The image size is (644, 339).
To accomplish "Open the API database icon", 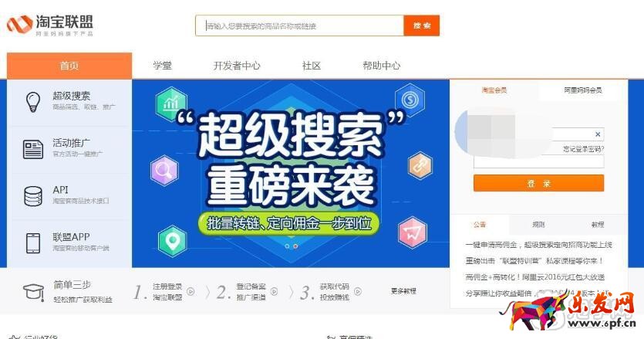I will click(33, 196).
